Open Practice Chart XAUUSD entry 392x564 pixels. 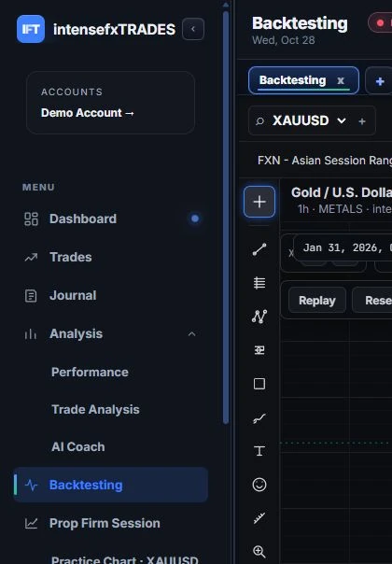point(124,559)
